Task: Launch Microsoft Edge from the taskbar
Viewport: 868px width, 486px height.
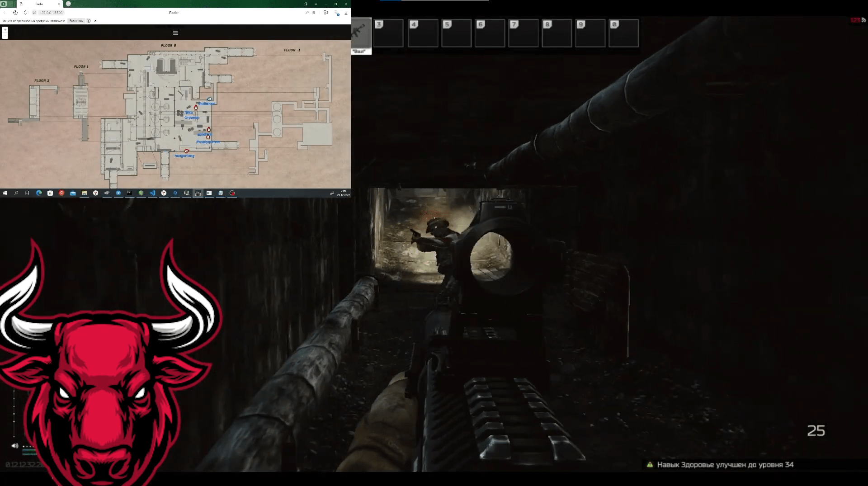Action: click(39, 193)
